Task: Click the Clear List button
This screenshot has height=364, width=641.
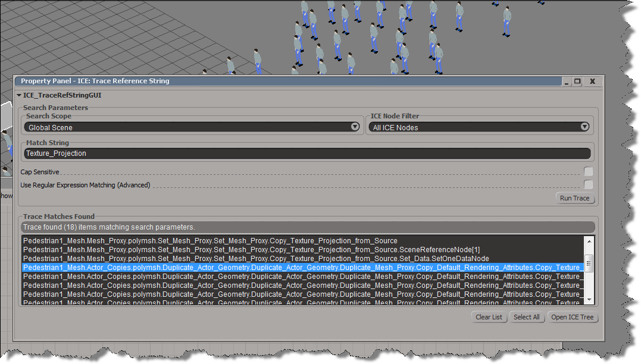Action: (489, 317)
